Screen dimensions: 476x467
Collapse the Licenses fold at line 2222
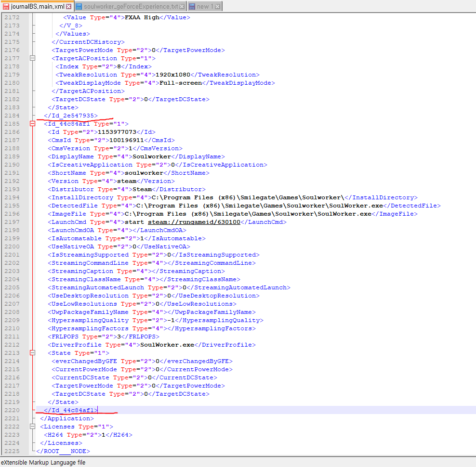pos(32,427)
